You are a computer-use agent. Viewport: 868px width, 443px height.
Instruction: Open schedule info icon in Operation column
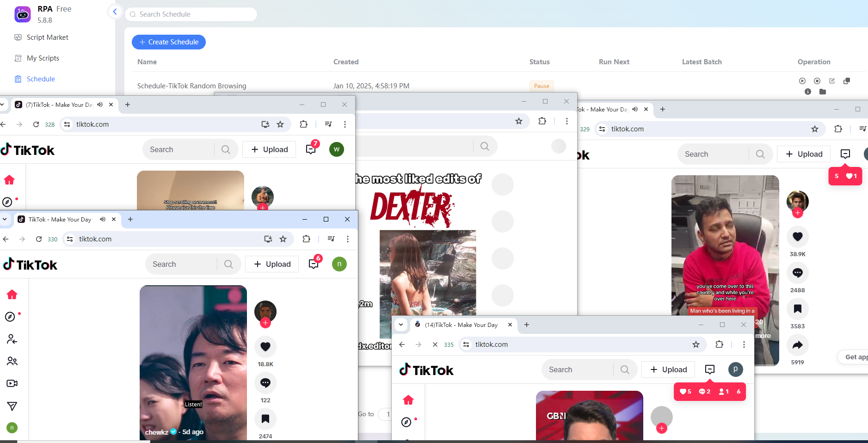tap(808, 92)
